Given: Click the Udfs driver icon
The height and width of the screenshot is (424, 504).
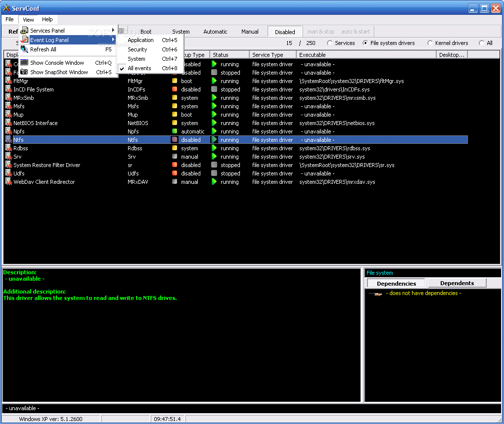Looking at the screenshot, I should [9, 173].
